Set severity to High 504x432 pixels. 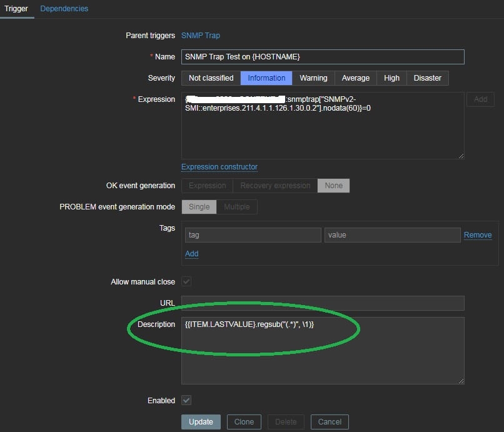pos(391,78)
